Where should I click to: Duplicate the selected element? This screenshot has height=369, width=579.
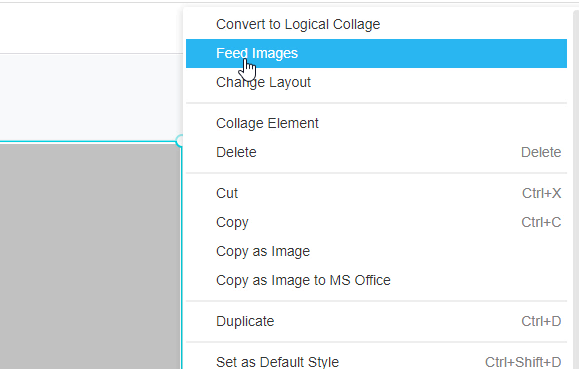click(376, 321)
